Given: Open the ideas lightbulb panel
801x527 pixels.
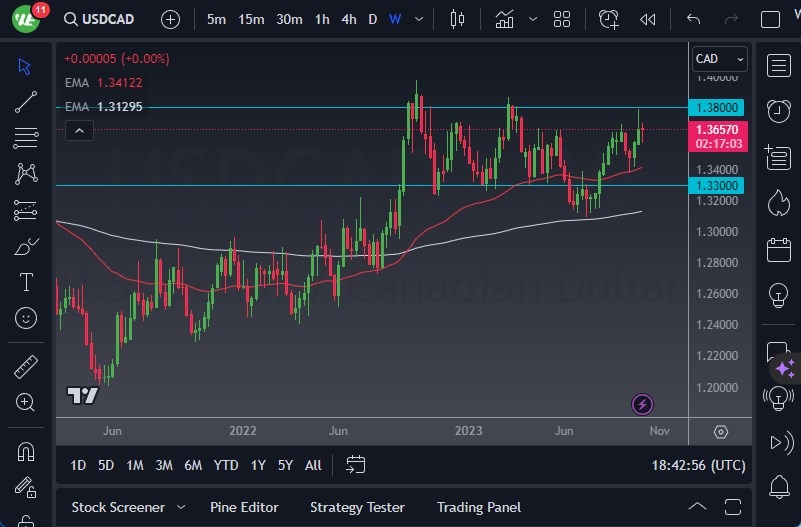Looking at the screenshot, I should click(x=779, y=295).
